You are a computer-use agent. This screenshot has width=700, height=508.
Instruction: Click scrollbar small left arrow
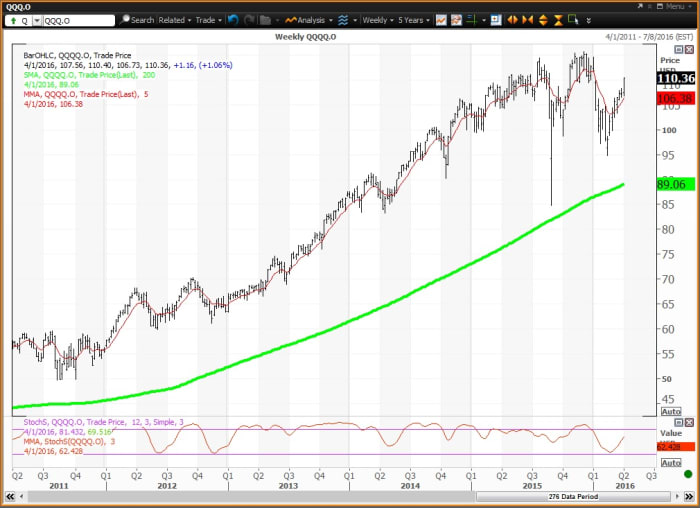pos(21,496)
